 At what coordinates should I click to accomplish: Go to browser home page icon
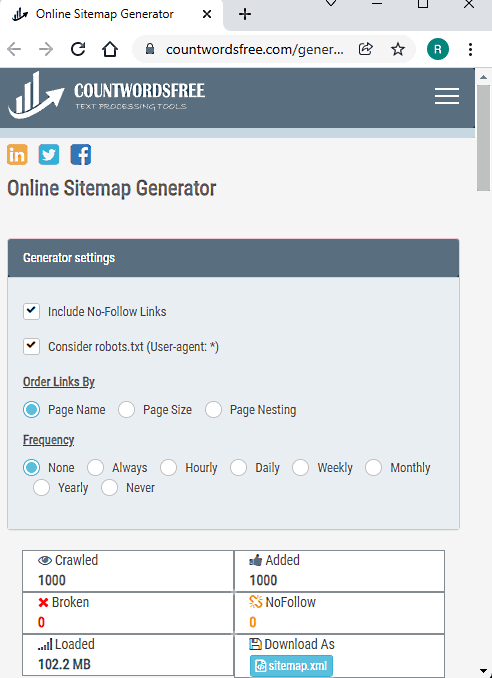tap(110, 49)
